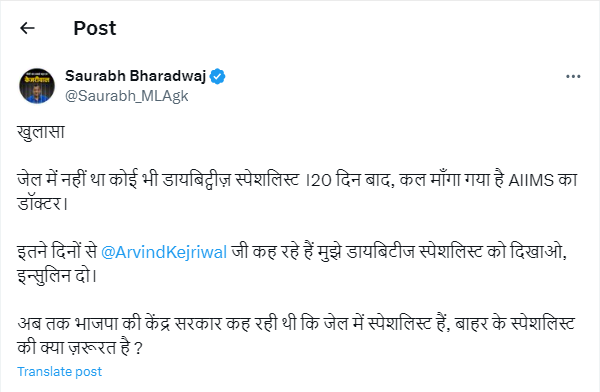The width and height of the screenshot is (600, 392).
Task: Click the line starting अब तक भाजपा
Action: click(296, 324)
